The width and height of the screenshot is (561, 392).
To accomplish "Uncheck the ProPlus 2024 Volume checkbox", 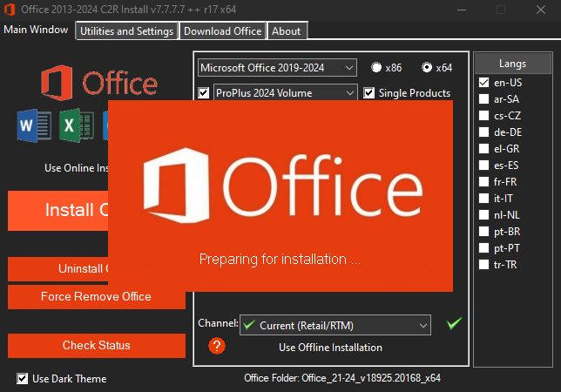I will [204, 93].
